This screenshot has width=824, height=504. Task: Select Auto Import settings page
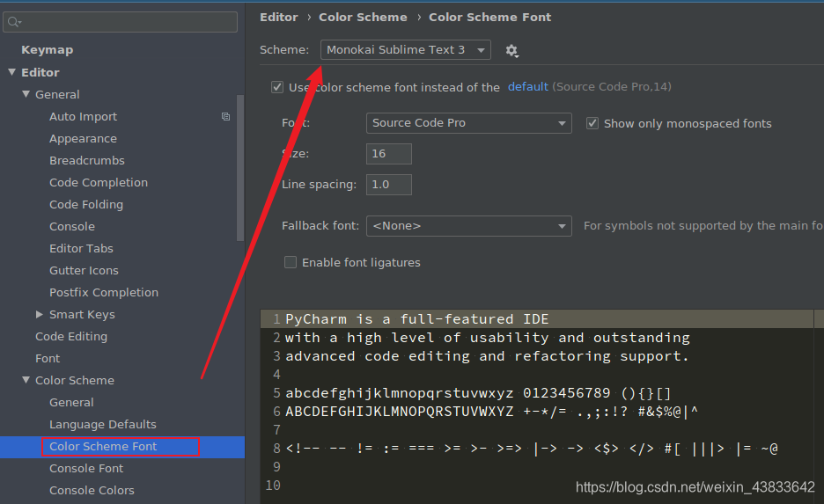83,117
